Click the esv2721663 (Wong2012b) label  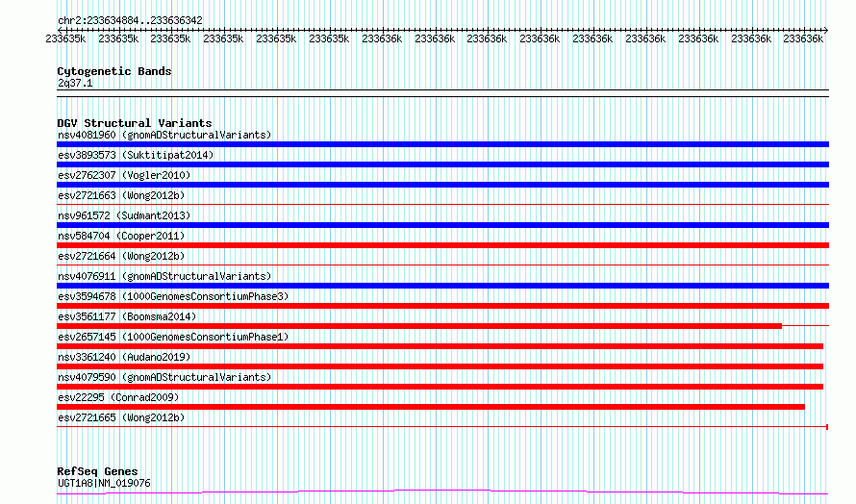[121, 195]
